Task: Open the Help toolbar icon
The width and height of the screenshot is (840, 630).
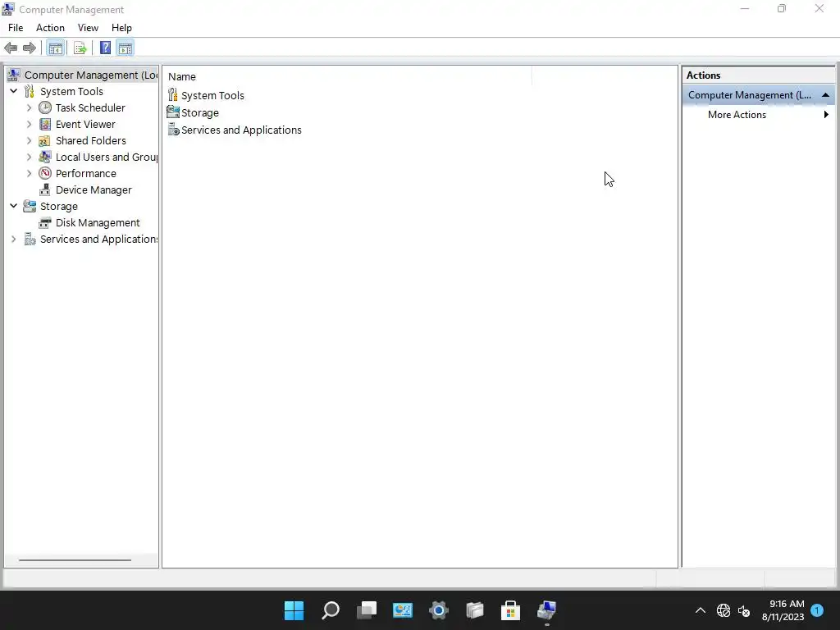Action: [105, 48]
